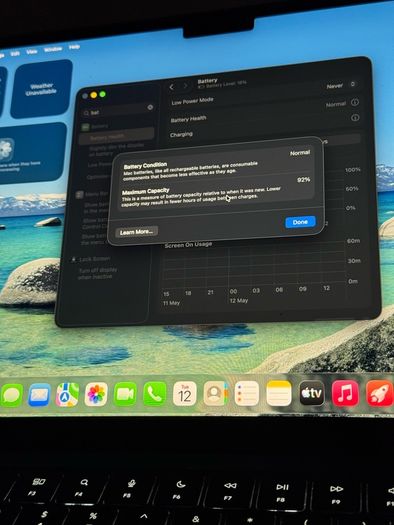Image resolution: width=394 pixels, height=525 pixels.
Task: Zoom window with green button
Action: (x=103, y=94)
